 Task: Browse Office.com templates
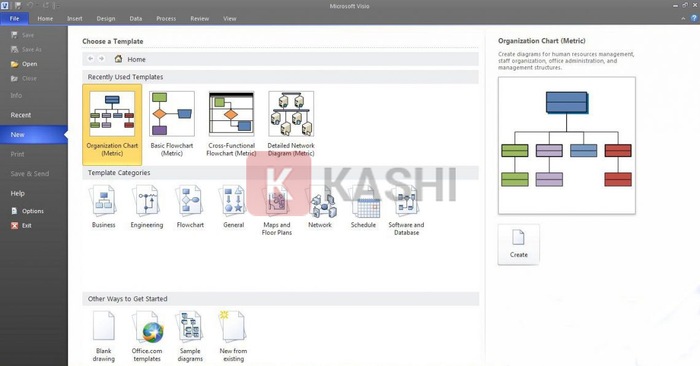point(147,337)
